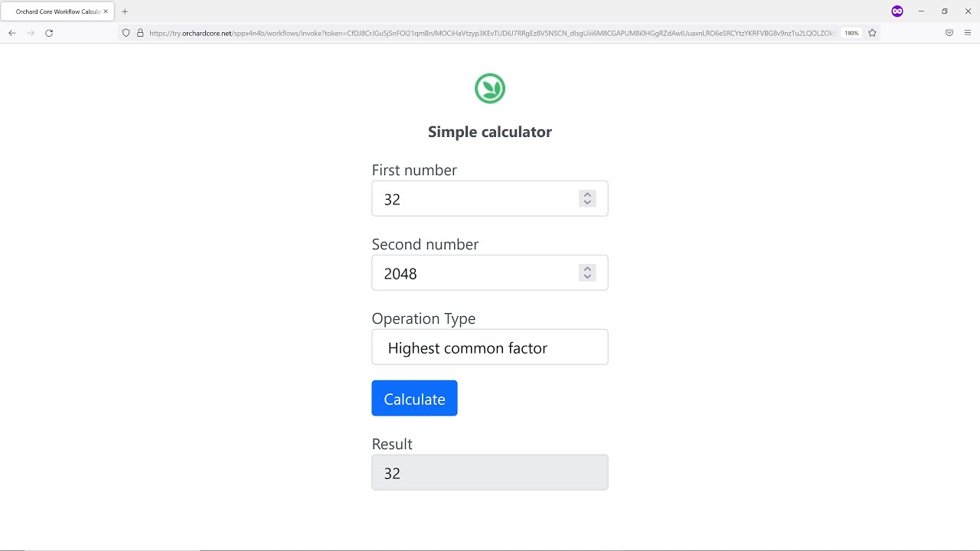
Task: Click the browser forward arrow
Action: (31, 33)
